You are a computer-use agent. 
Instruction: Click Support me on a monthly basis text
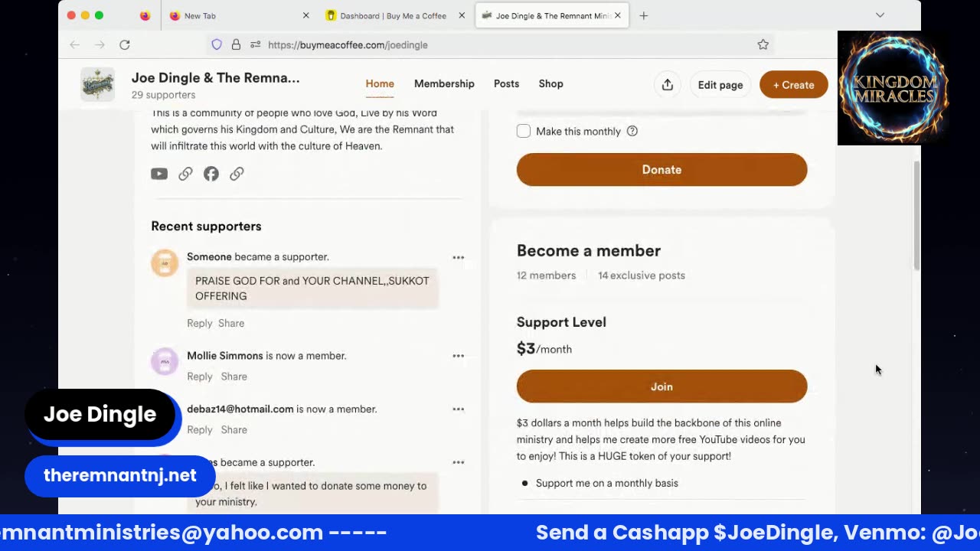coord(606,483)
